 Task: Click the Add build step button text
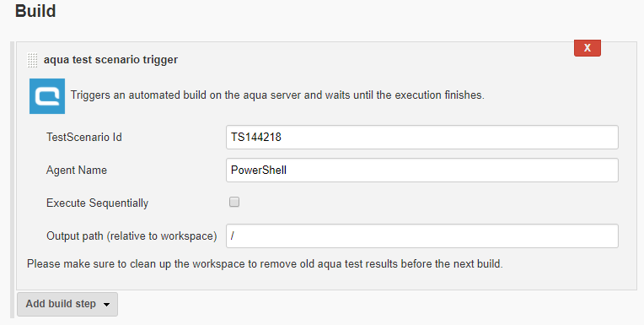pos(61,304)
